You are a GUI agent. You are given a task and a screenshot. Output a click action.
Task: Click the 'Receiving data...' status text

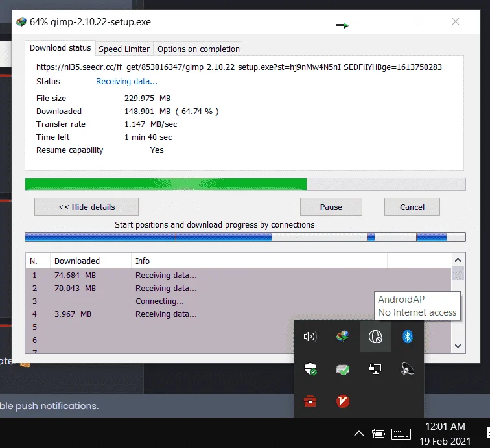[126, 82]
